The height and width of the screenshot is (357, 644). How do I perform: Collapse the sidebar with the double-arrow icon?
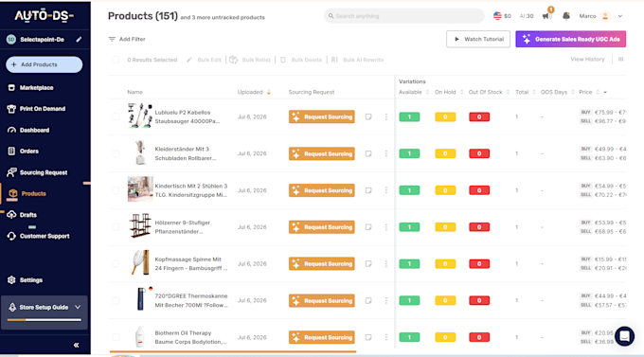pyautogui.click(x=76, y=345)
